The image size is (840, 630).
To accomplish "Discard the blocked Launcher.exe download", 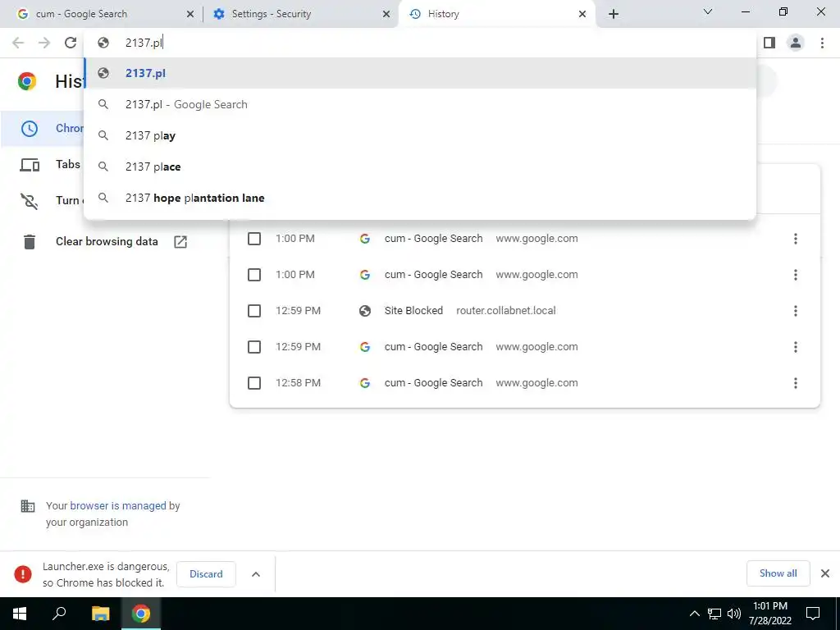I will 206,574.
